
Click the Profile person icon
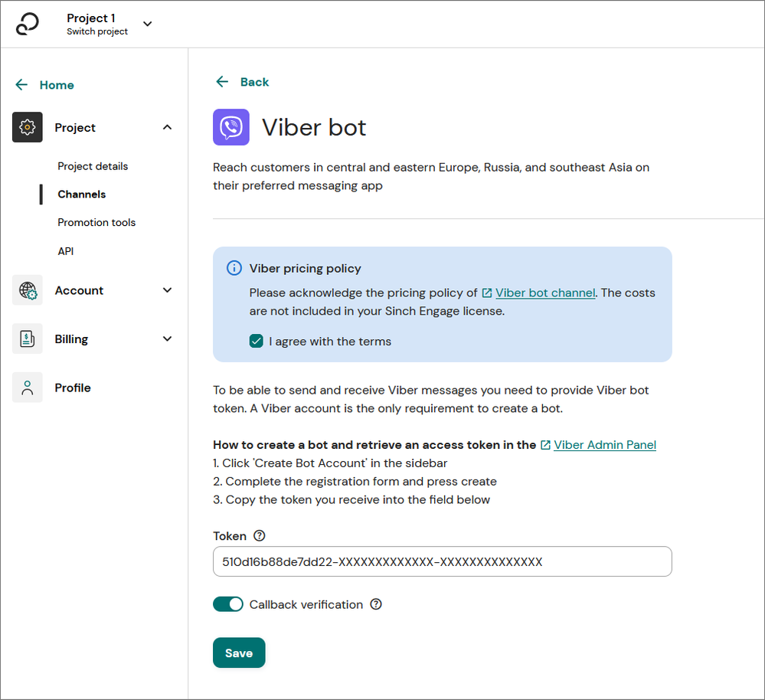(28, 388)
